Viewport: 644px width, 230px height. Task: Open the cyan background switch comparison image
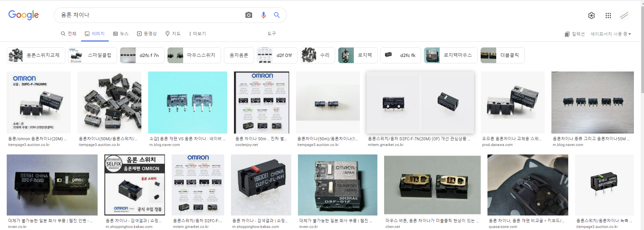click(188, 103)
